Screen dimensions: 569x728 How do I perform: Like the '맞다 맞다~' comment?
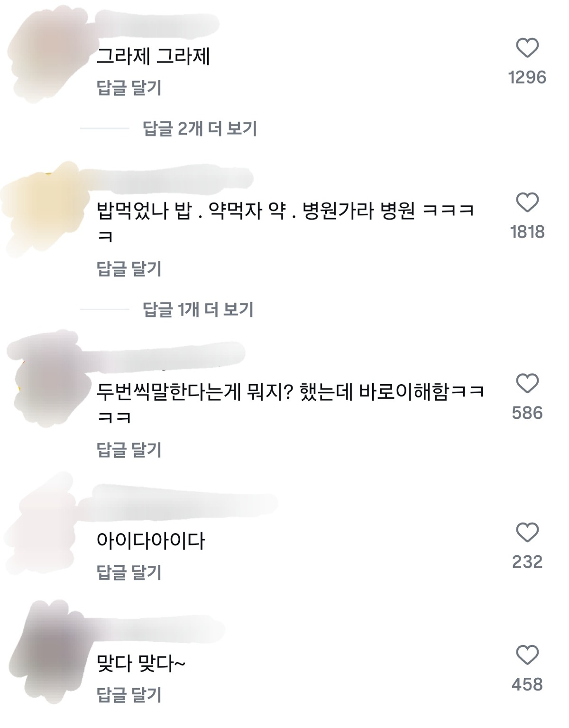tap(527, 655)
